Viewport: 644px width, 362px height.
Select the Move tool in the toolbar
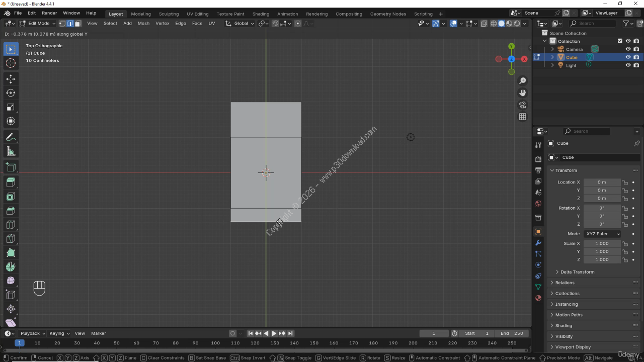[x=11, y=79]
